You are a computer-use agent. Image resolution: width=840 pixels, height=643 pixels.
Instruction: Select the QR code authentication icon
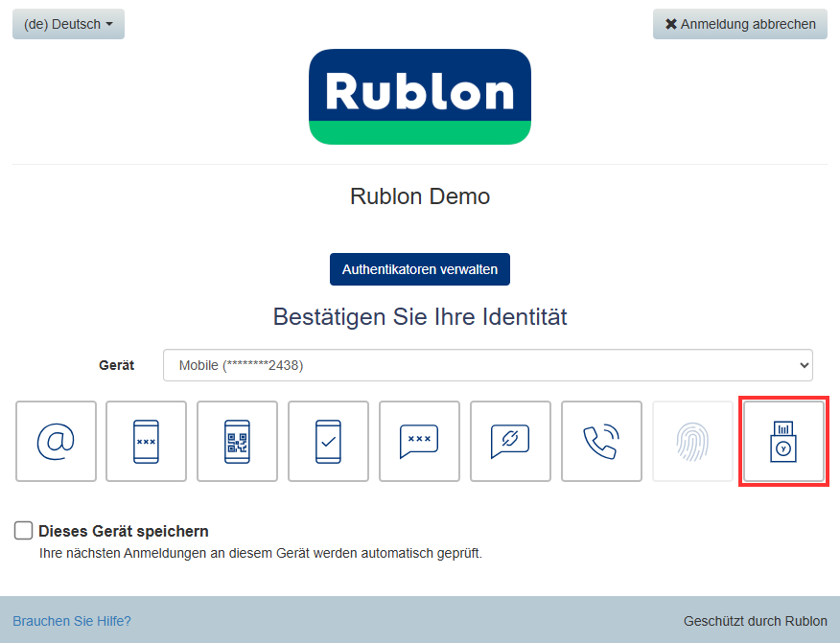(x=237, y=441)
